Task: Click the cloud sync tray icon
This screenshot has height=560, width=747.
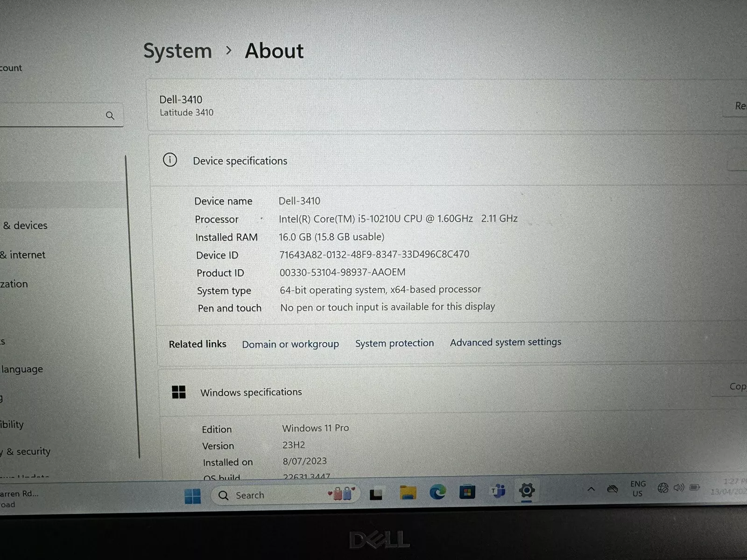Action: (613, 489)
